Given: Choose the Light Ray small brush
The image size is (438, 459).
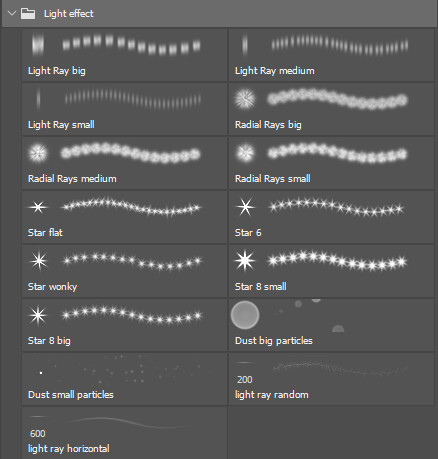Looking at the screenshot, I should pyautogui.click(x=124, y=109).
